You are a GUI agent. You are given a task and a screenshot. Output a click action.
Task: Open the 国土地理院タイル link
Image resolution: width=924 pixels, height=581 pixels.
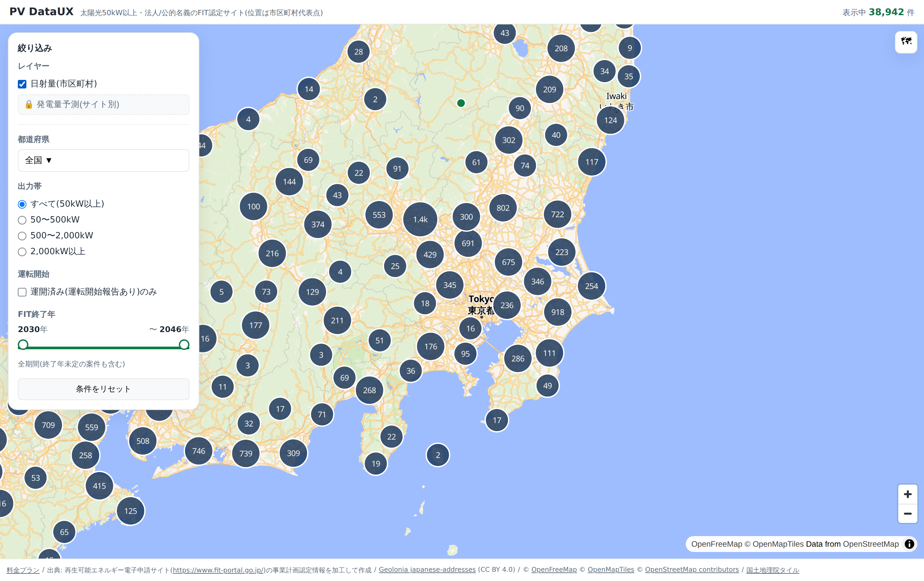pos(773,570)
